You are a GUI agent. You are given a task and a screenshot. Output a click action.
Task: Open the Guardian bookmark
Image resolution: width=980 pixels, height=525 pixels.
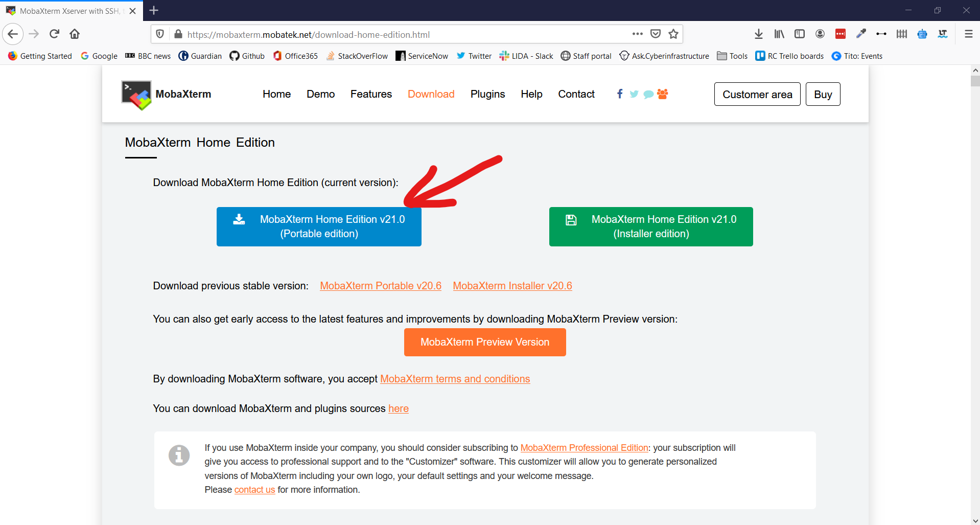click(x=200, y=56)
